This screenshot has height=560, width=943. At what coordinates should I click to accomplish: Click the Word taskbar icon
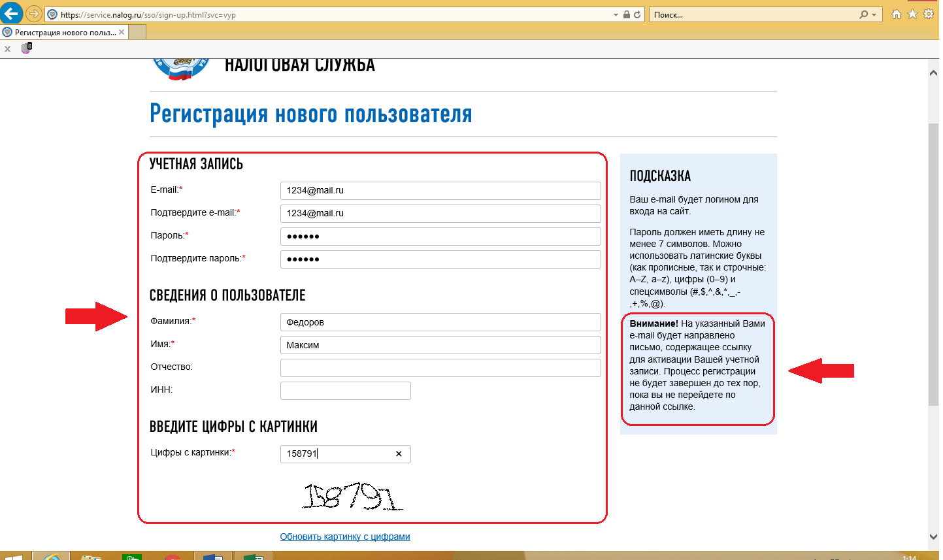[x=213, y=556]
